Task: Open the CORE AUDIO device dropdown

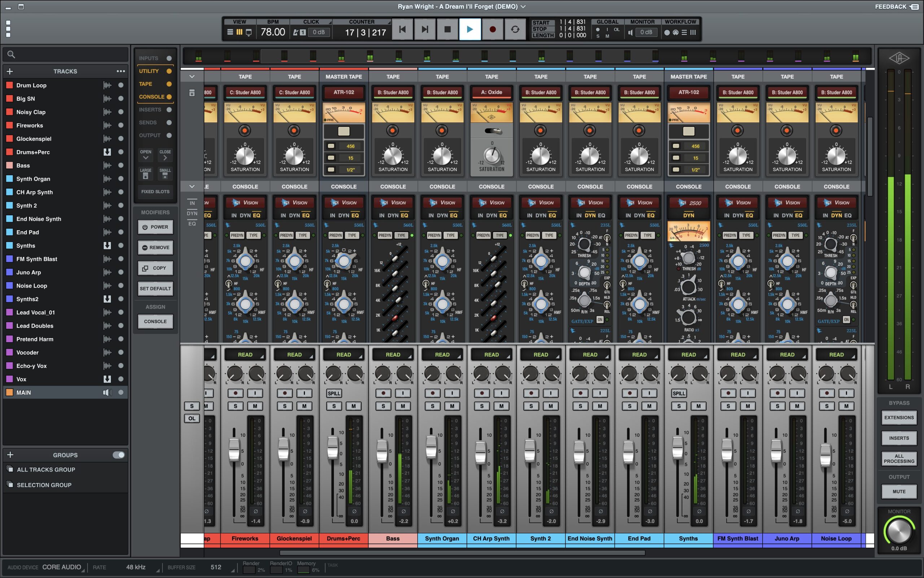Action: pyautogui.click(x=63, y=567)
